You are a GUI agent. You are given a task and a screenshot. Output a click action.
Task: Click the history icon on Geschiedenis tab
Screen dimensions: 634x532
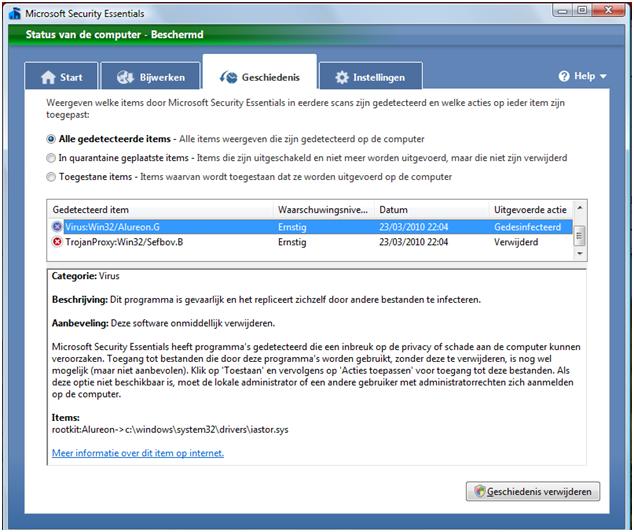click(228, 77)
